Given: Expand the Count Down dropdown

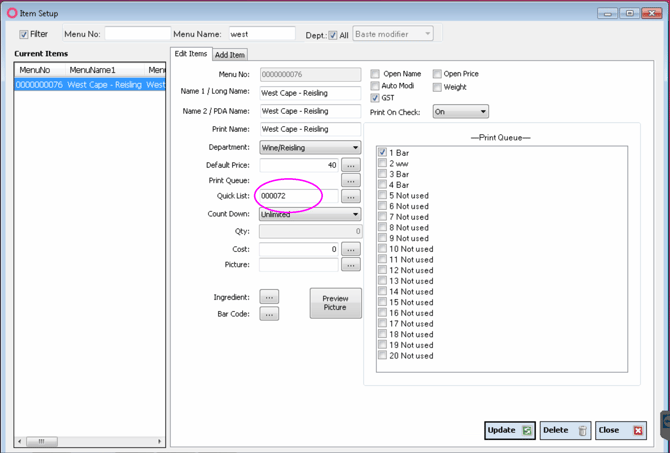Looking at the screenshot, I should [x=310, y=215].
